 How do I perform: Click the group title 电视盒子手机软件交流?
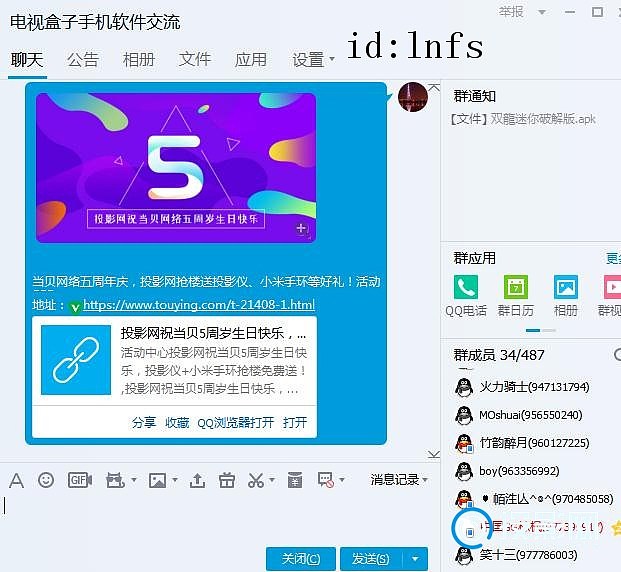(95, 22)
